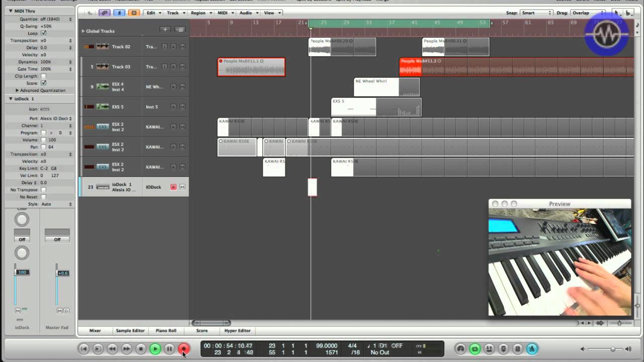This screenshot has height=362, width=644.
Task: Add a new track with plus button
Action: tap(165, 30)
